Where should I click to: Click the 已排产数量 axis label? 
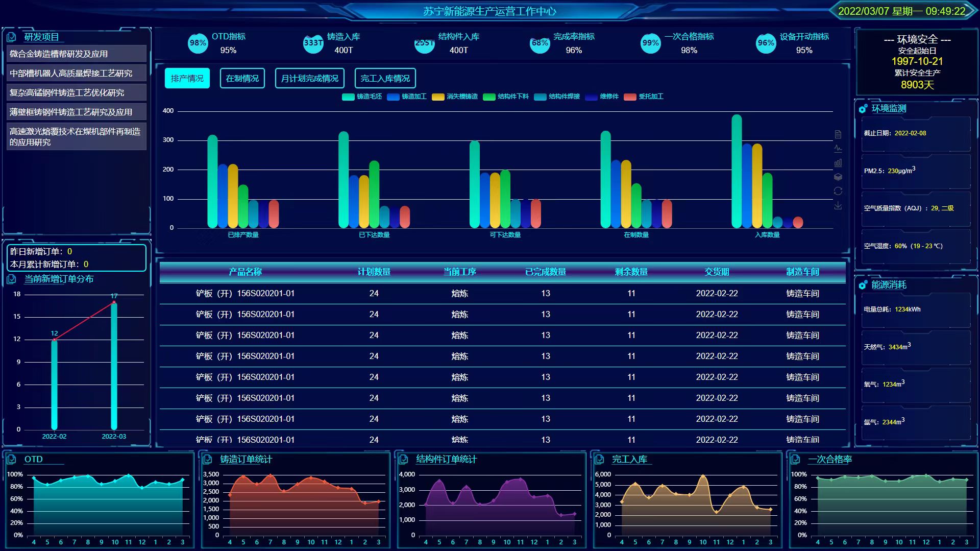[x=243, y=235]
